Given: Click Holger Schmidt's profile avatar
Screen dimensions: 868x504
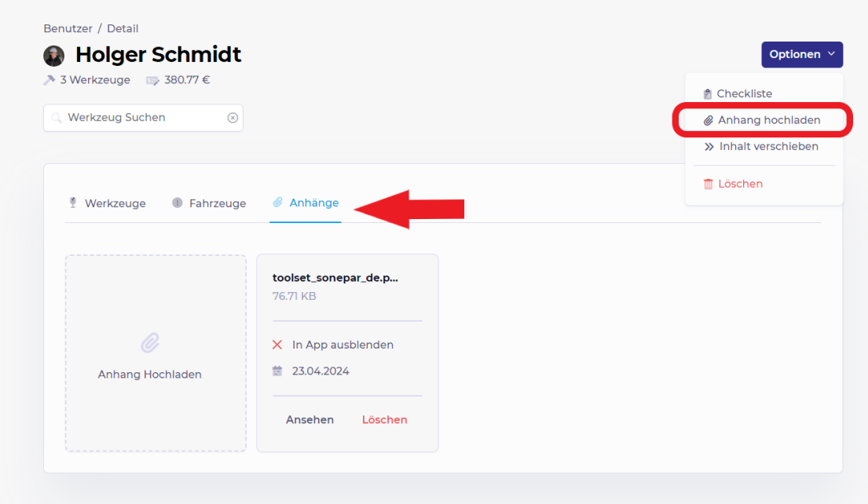Looking at the screenshot, I should tap(54, 56).
